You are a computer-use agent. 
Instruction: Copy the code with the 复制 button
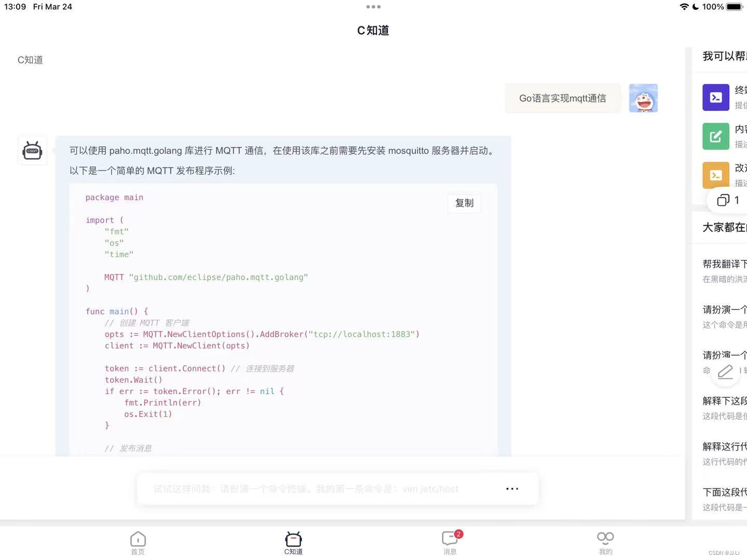coord(464,203)
